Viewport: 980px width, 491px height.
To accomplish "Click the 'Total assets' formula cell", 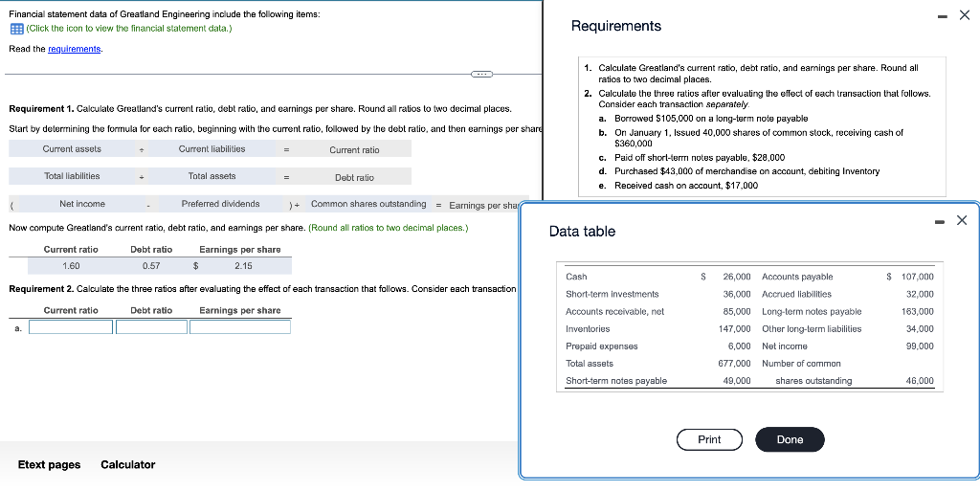I will [212, 176].
